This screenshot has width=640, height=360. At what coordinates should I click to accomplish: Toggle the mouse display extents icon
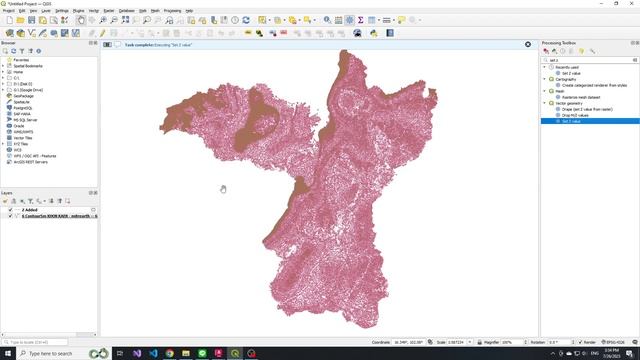(430, 342)
